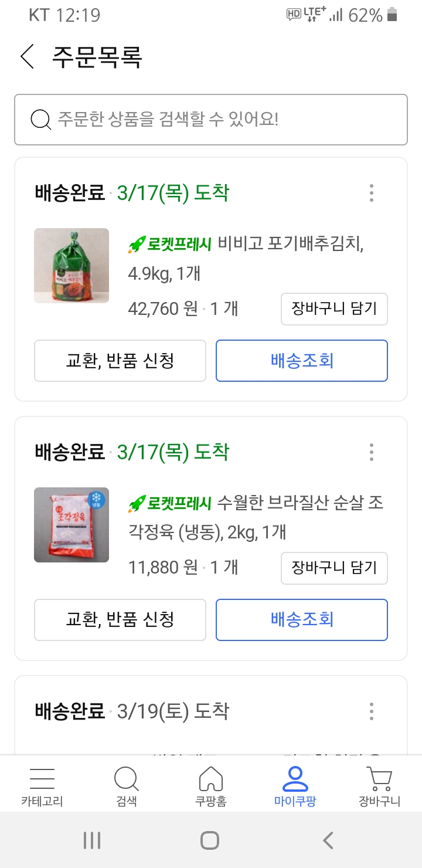The width and height of the screenshot is (422, 868).
Task: Add 브라질산 순살 조각정육 to cart
Action: [334, 568]
